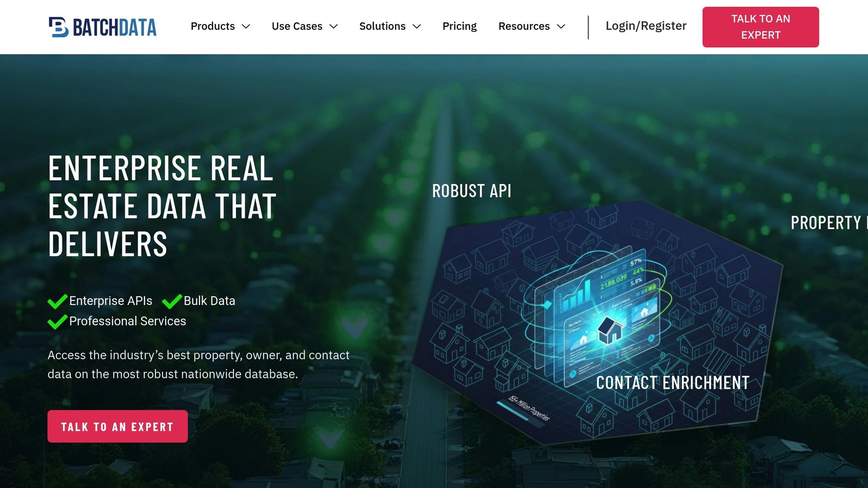Click the bar chart graphic in the hologram
Viewport: 868px width, 488px height.
[x=576, y=296]
